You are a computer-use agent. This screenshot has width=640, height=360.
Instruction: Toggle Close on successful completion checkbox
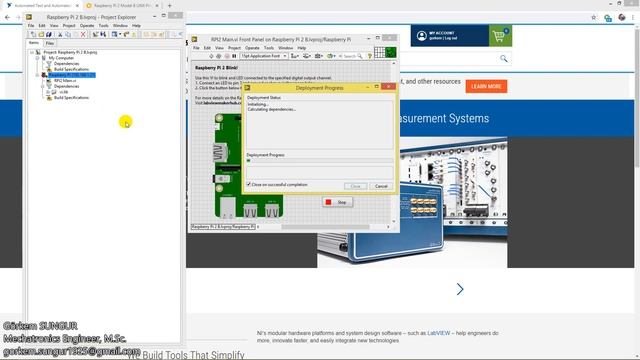click(249, 184)
